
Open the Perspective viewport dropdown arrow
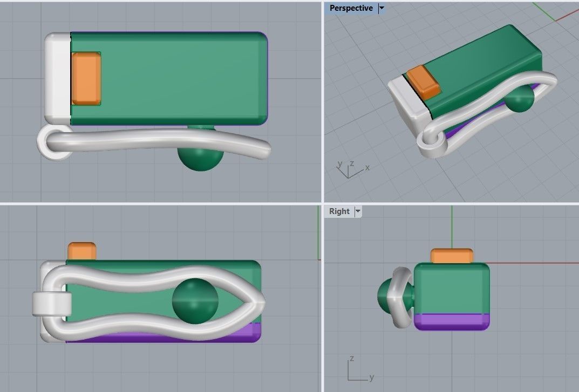click(x=382, y=8)
